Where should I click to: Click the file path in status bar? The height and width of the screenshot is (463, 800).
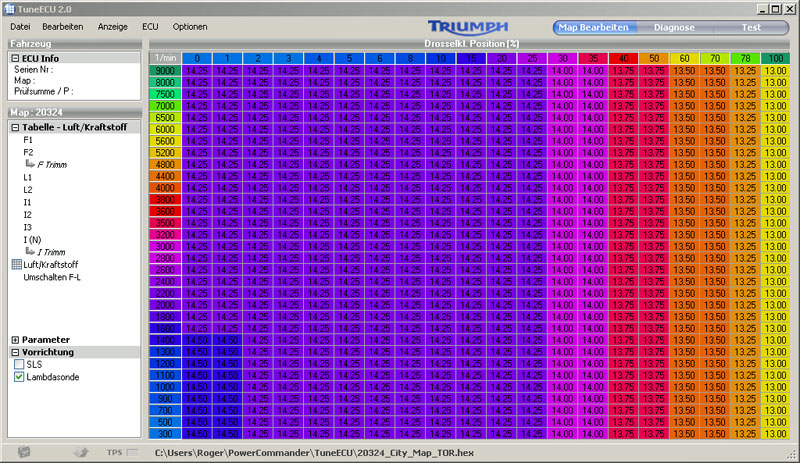(314, 453)
